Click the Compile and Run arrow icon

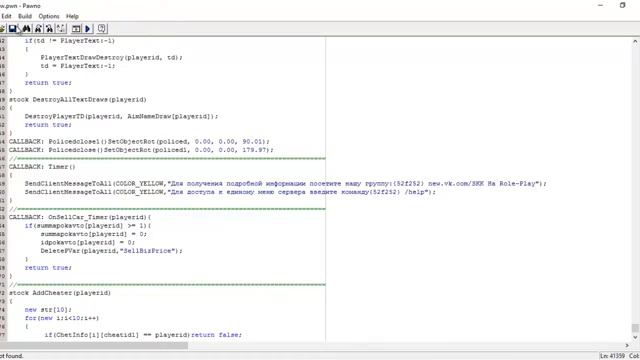[87, 29]
